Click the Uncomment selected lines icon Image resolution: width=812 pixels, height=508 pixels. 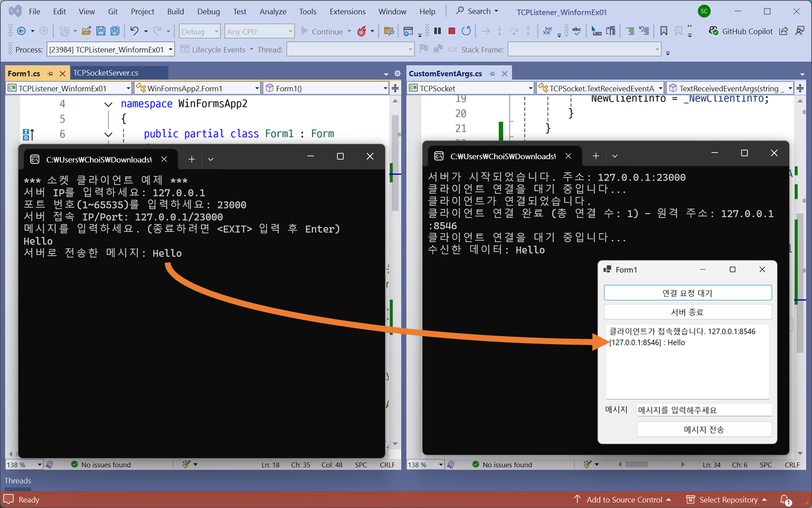(x=645, y=31)
